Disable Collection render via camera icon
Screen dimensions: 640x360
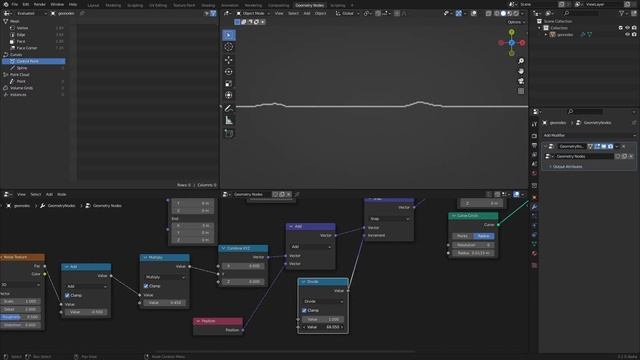point(634,28)
